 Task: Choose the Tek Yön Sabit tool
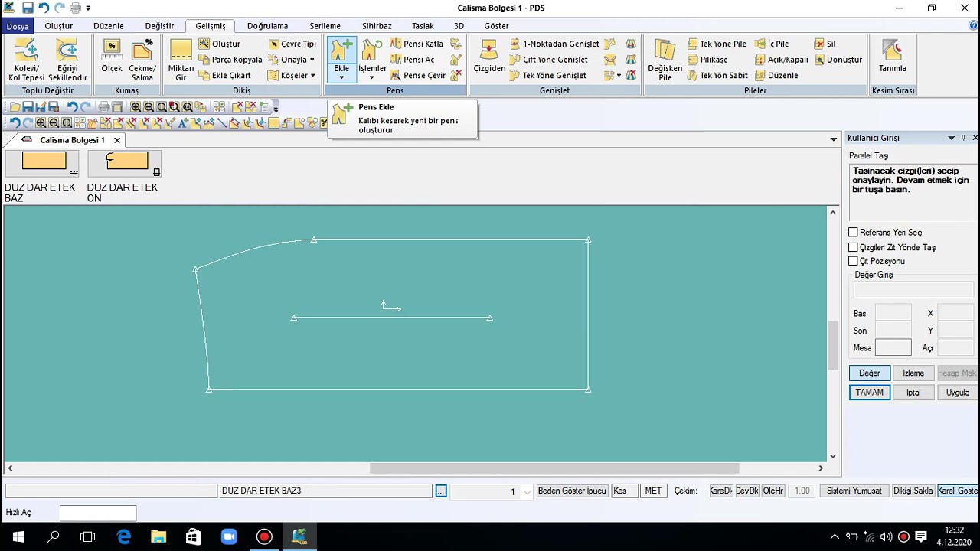(717, 75)
